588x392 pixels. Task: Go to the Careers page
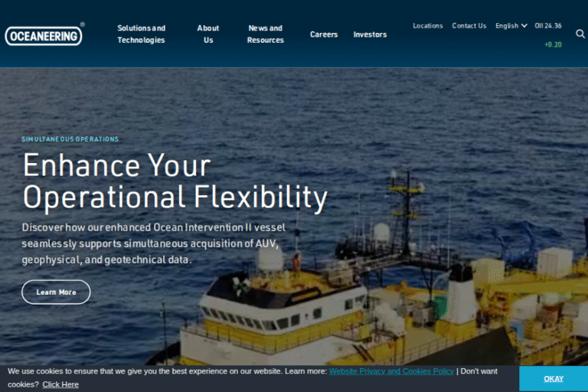pos(324,34)
